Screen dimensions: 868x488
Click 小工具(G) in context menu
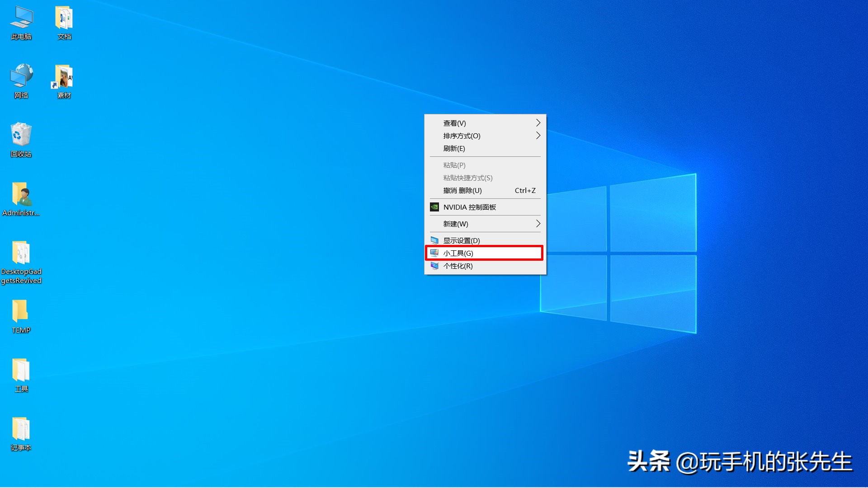pyautogui.click(x=485, y=253)
